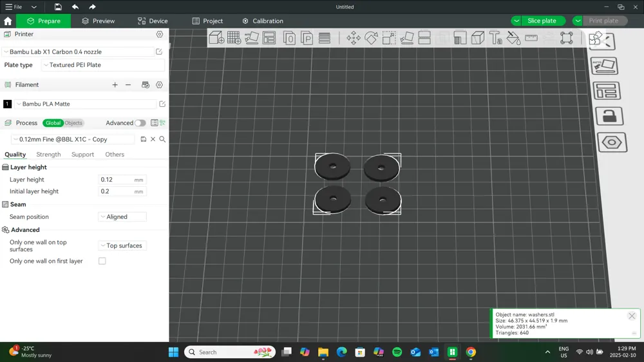This screenshot has height=362, width=644.
Task: Expand the Print plate options arrow
Action: 578,21
